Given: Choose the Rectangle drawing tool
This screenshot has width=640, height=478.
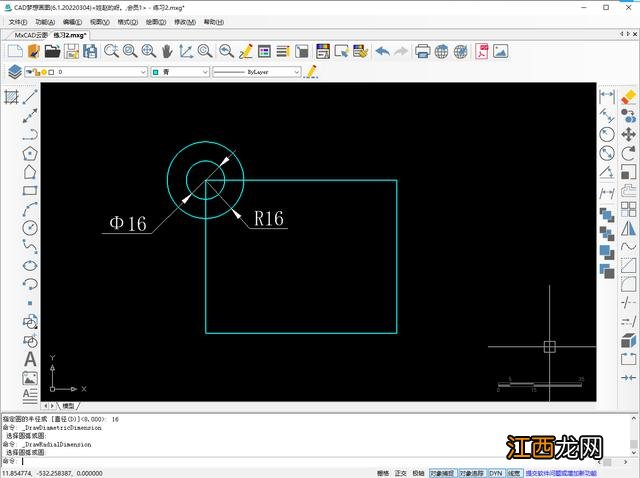Looking at the screenshot, I should [x=30, y=191].
